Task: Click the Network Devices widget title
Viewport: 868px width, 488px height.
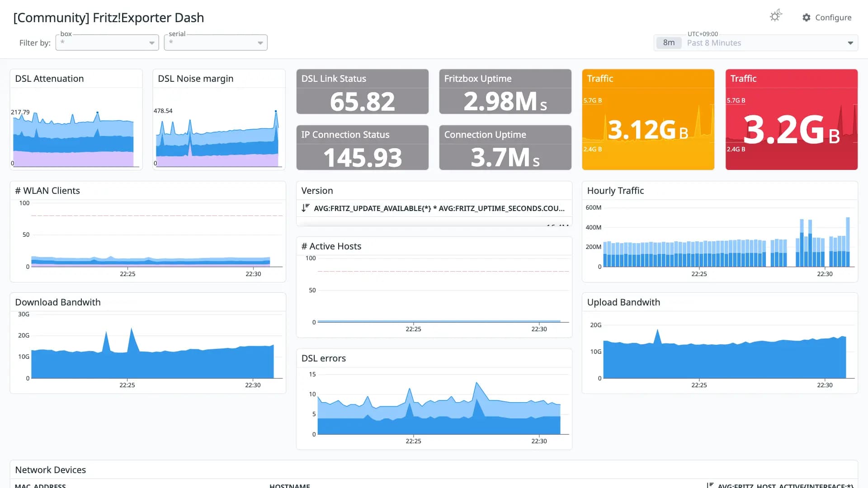Action: pos(51,470)
